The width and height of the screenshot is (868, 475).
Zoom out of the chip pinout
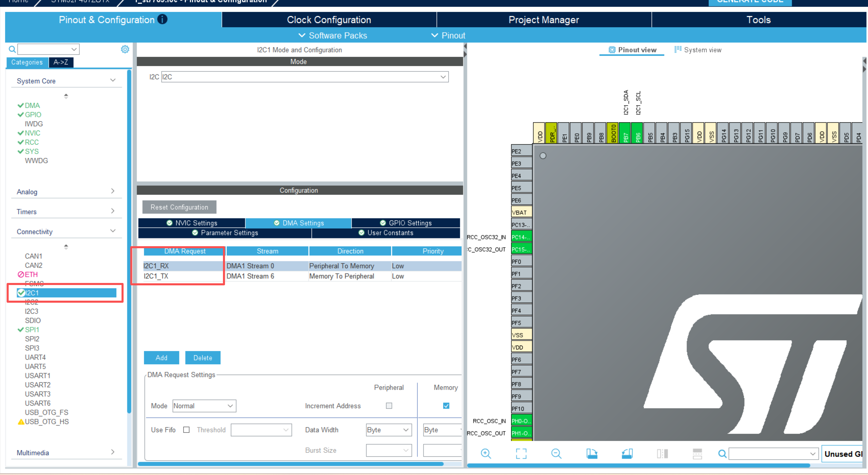point(556,454)
